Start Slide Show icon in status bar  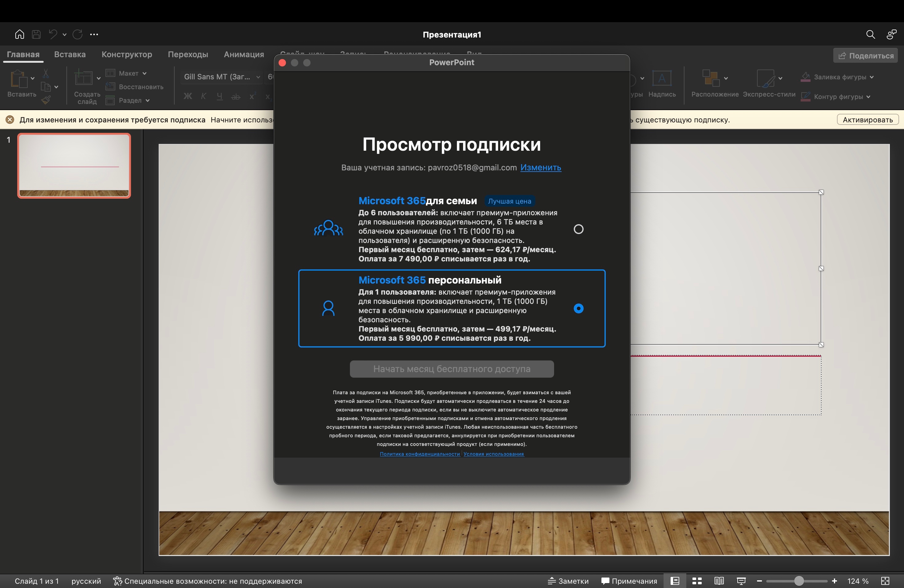pos(741,581)
